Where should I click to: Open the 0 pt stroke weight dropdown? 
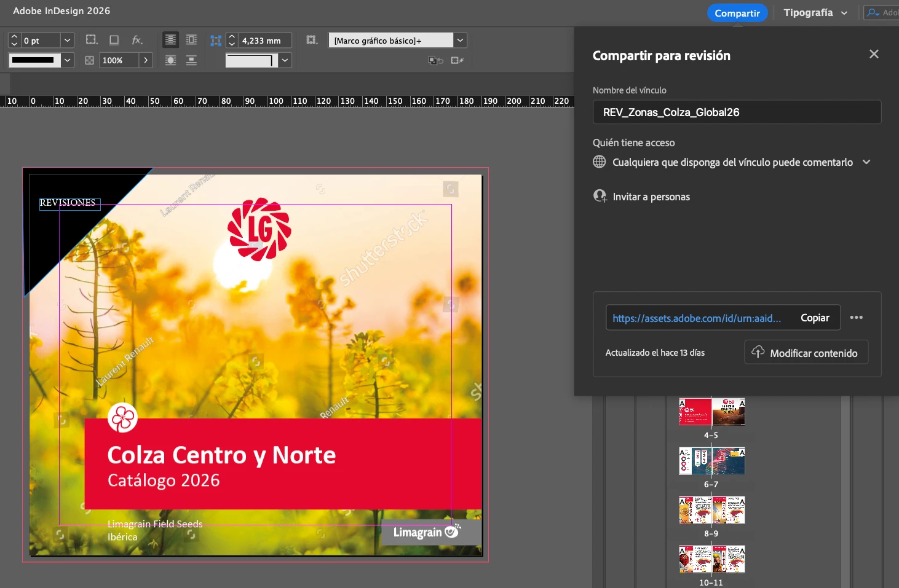[x=68, y=41]
